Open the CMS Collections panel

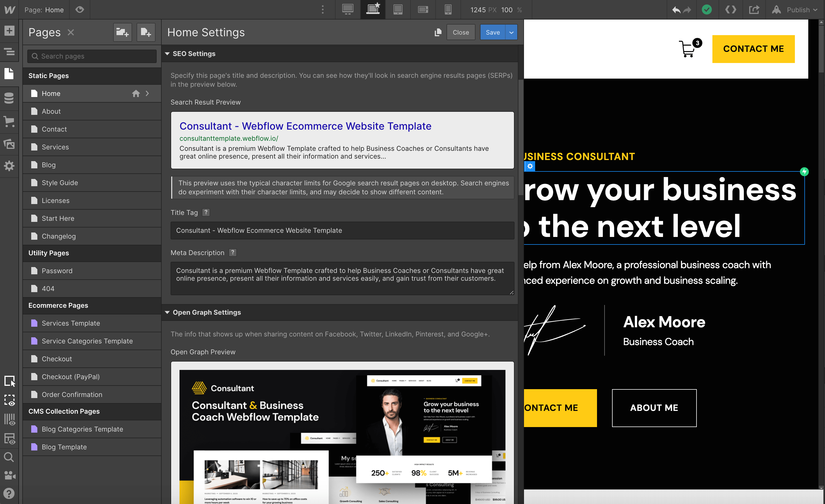tap(9, 98)
